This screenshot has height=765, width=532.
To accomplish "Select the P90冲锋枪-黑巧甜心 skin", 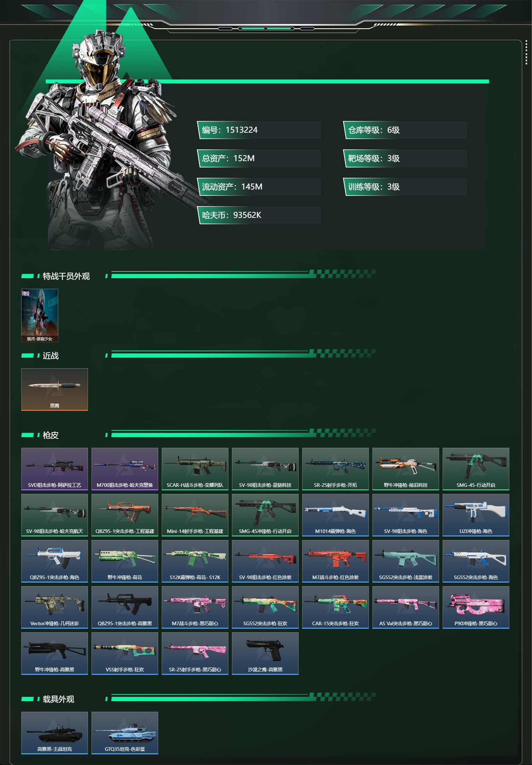I will 476,607.
